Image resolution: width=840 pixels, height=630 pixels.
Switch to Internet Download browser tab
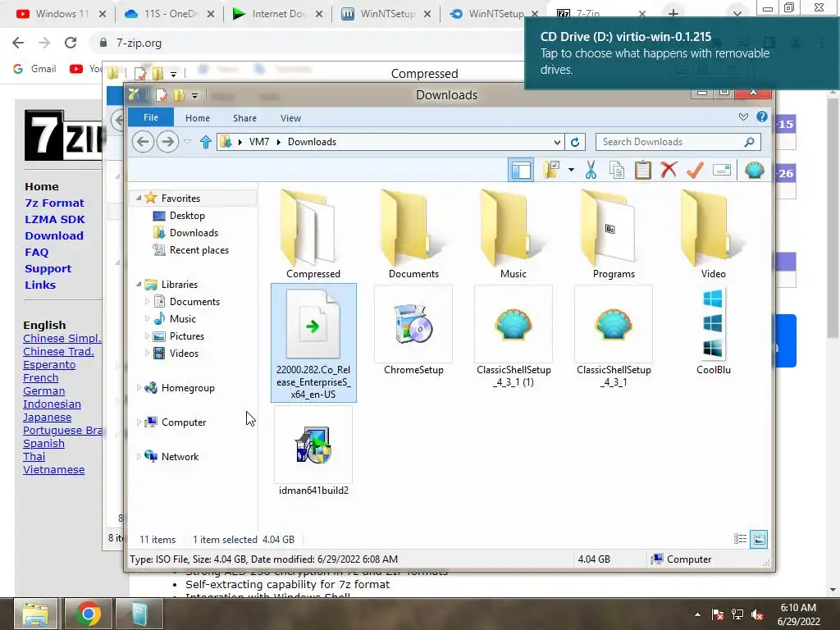point(278,14)
